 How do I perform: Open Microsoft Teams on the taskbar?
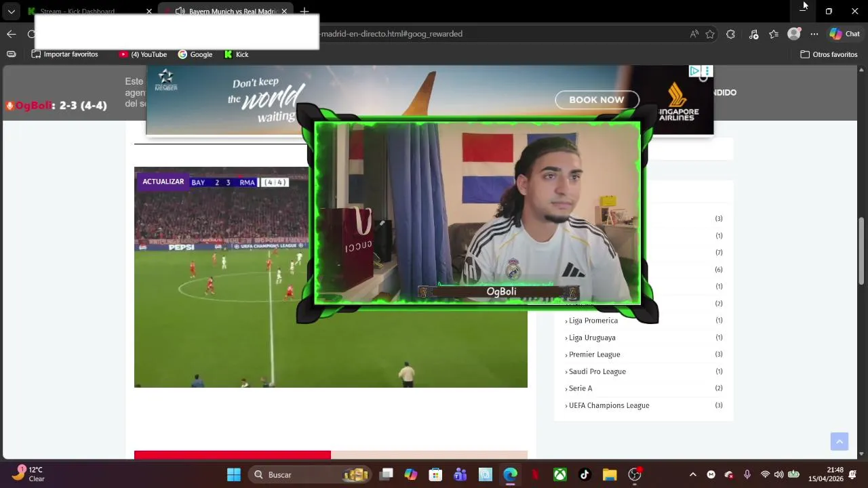pos(460,474)
